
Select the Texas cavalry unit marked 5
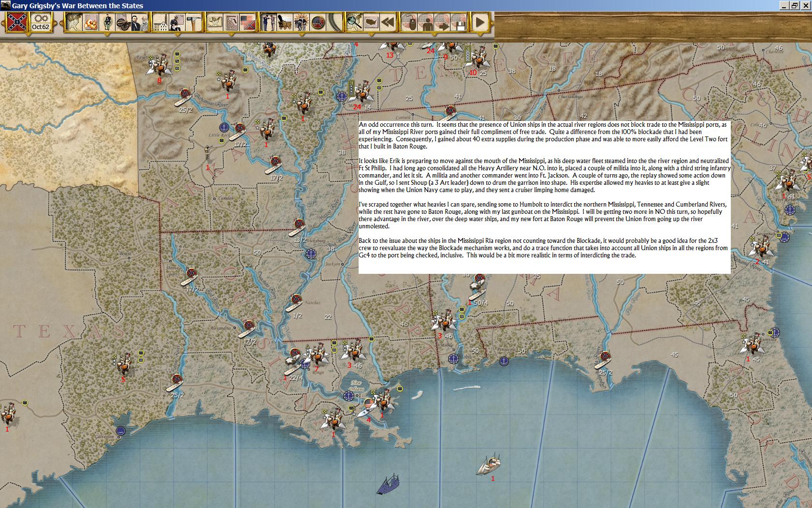(124, 364)
